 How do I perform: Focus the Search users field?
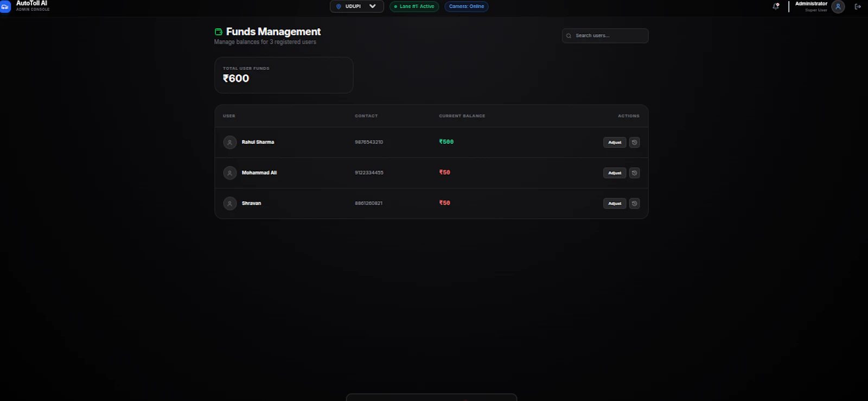(605, 36)
